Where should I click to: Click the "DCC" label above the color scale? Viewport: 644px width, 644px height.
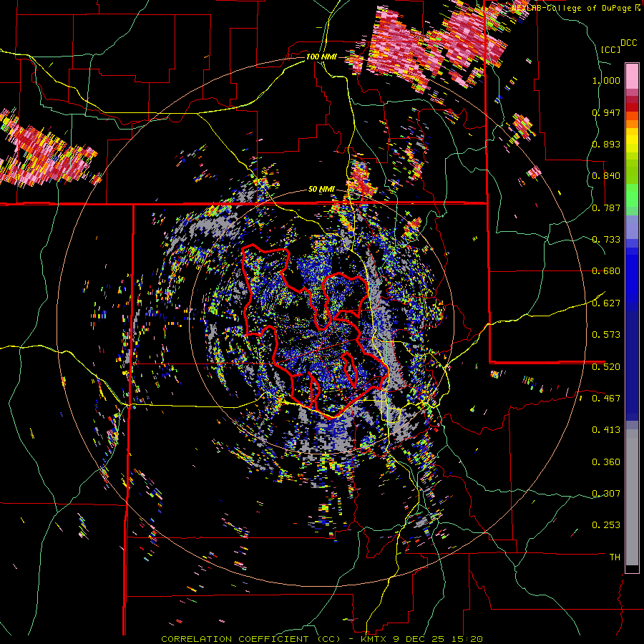click(628, 43)
